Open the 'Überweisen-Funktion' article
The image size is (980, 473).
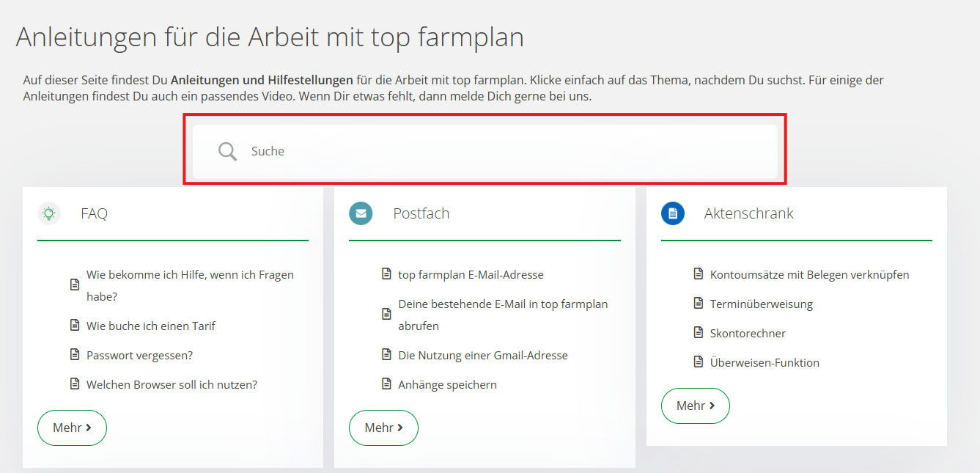pyautogui.click(x=765, y=362)
